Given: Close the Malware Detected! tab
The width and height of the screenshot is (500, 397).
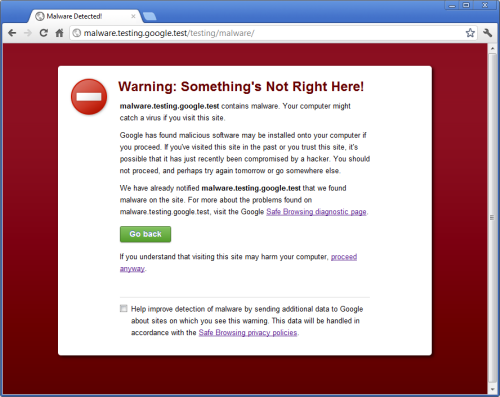Looking at the screenshot, I should (133, 16).
